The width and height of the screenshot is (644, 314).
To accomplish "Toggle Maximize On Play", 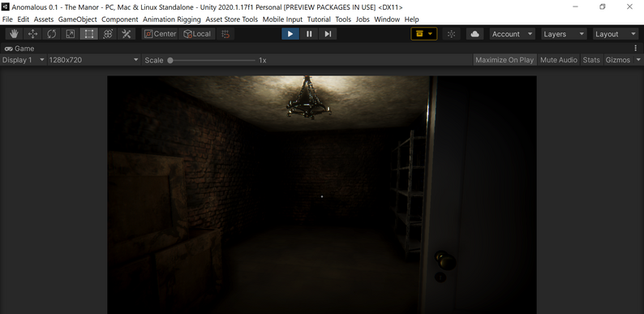I will [x=504, y=60].
